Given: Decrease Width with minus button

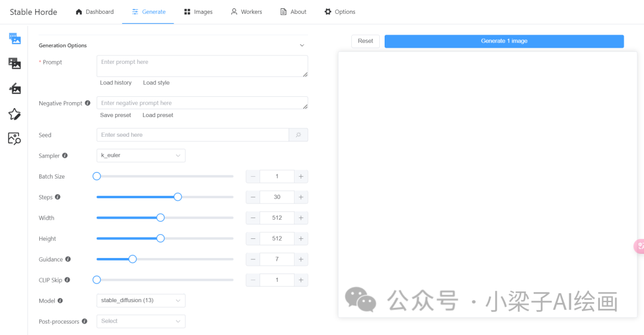Looking at the screenshot, I should pyautogui.click(x=253, y=218).
